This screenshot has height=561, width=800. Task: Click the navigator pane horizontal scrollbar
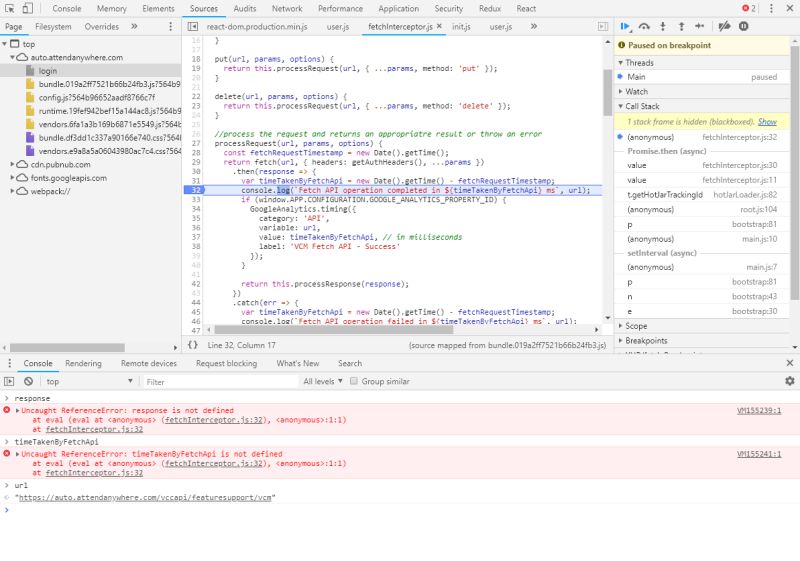(67, 347)
